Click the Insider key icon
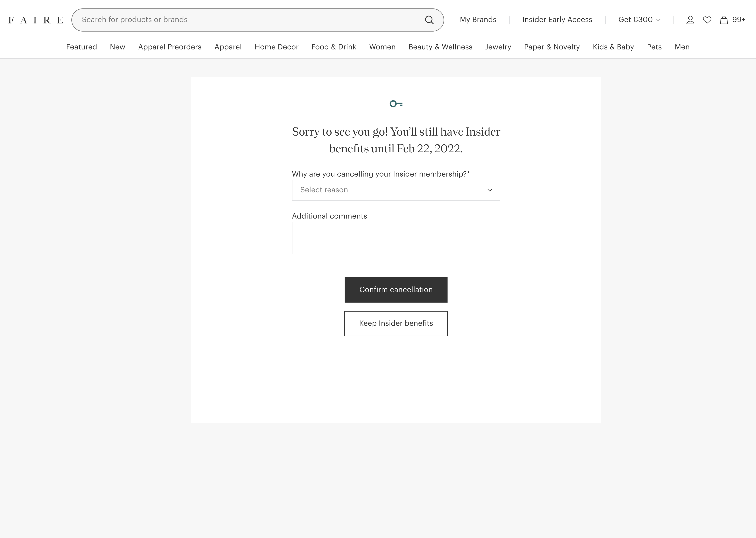 [x=396, y=104]
